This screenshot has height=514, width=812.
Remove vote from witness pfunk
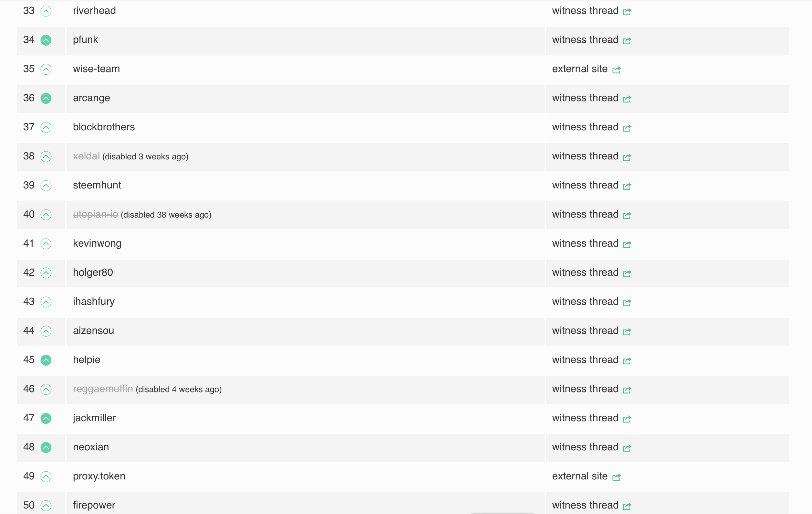[x=46, y=40]
